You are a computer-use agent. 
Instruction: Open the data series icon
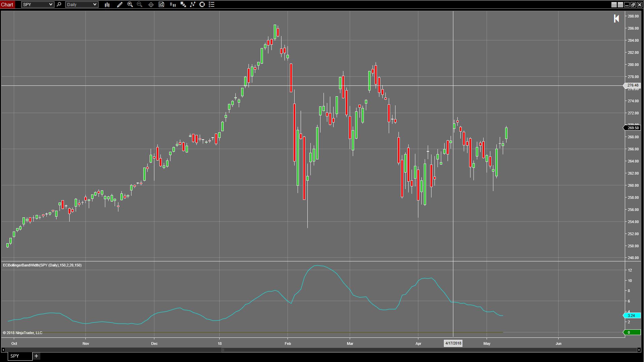click(183, 5)
